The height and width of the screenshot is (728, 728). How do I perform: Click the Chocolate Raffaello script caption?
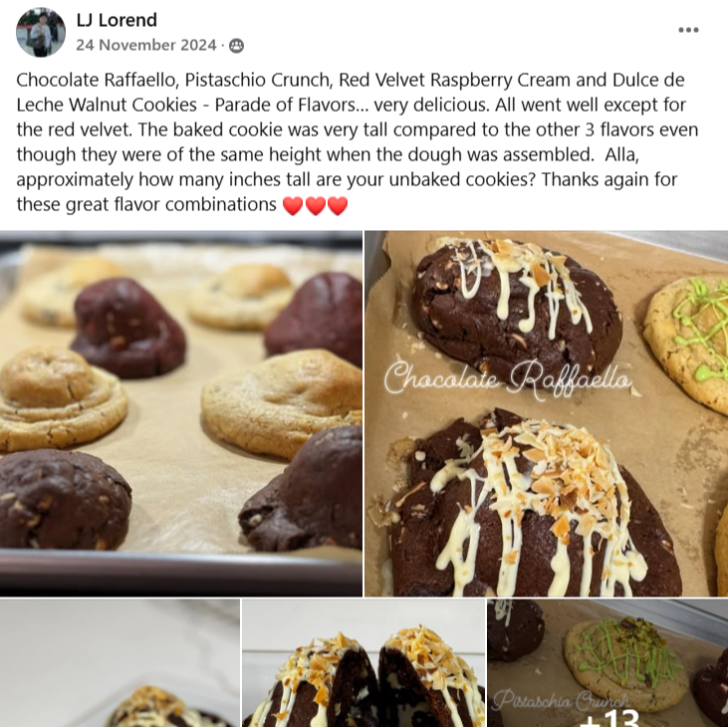[508, 379]
